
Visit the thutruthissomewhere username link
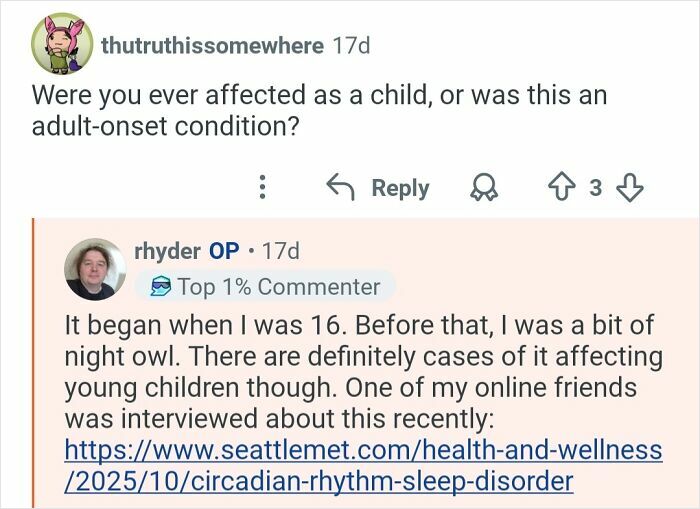(x=212, y=45)
